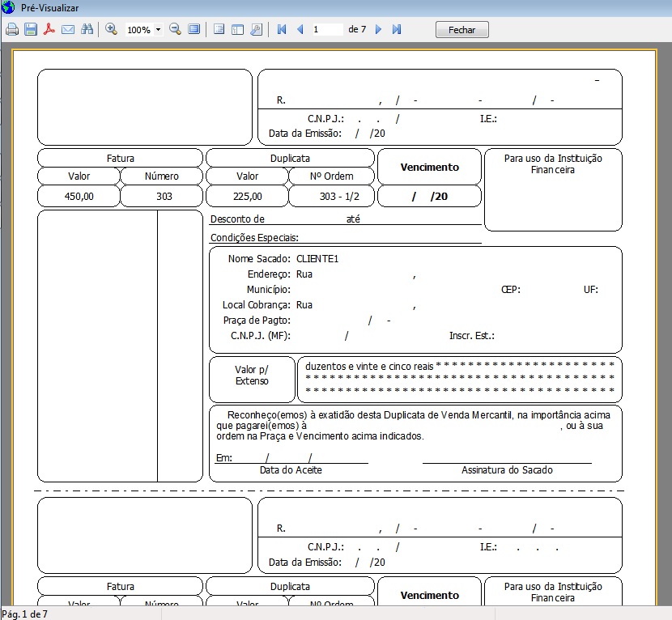Send the report by email envelope icon
672x620 pixels.
pyautogui.click(x=68, y=30)
